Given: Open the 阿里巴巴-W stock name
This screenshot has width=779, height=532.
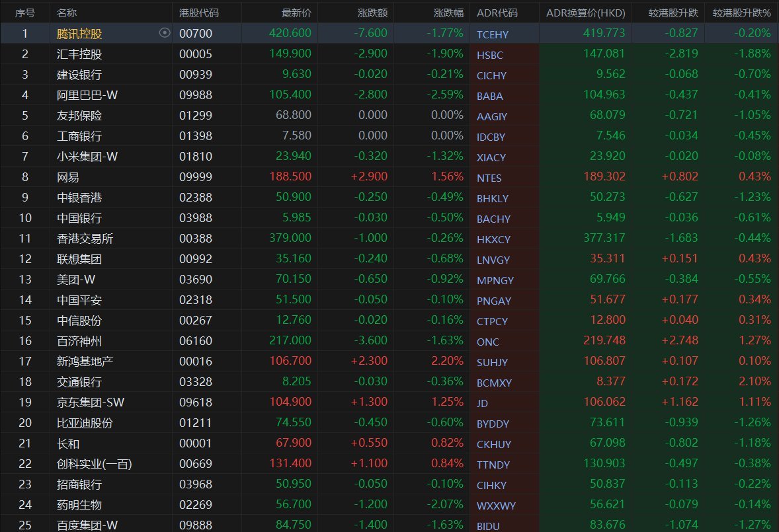Looking at the screenshot, I should [x=87, y=95].
